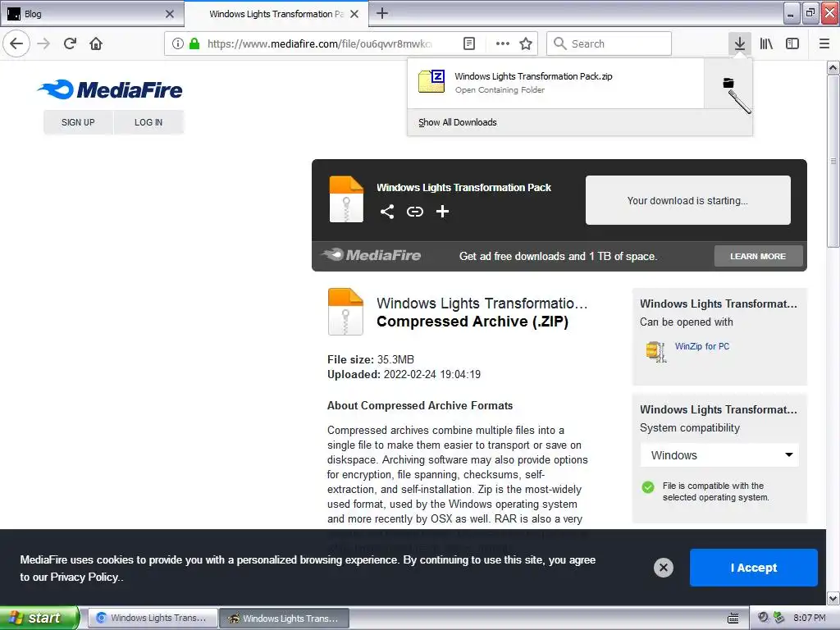This screenshot has height=630, width=840.
Task: Click Your download is starting box
Action: (x=688, y=200)
